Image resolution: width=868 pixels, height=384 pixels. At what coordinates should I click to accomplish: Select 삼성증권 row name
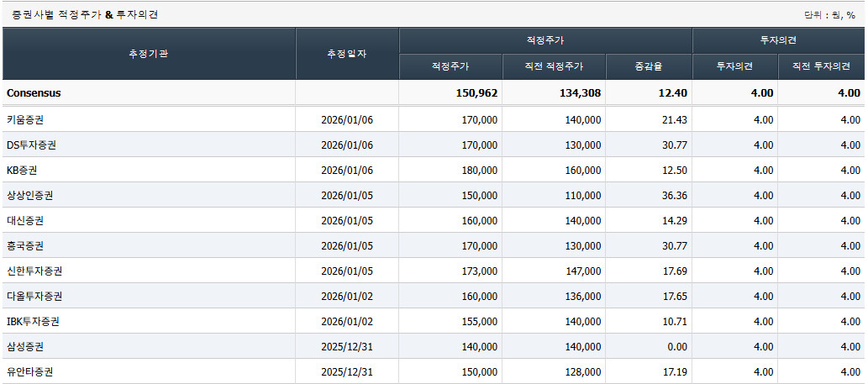25,347
